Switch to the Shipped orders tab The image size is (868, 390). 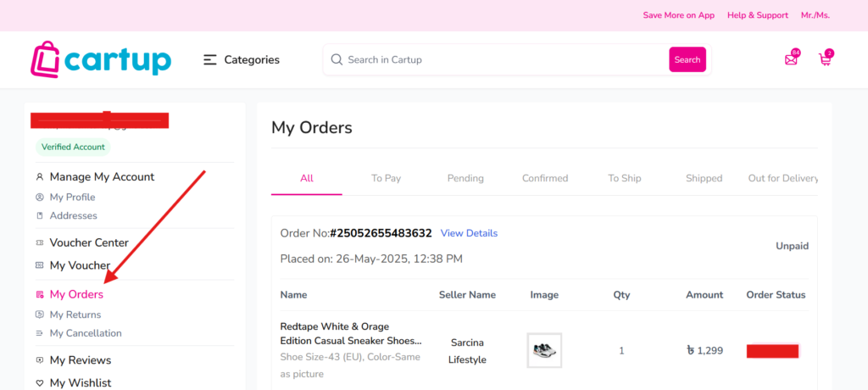point(704,178)
